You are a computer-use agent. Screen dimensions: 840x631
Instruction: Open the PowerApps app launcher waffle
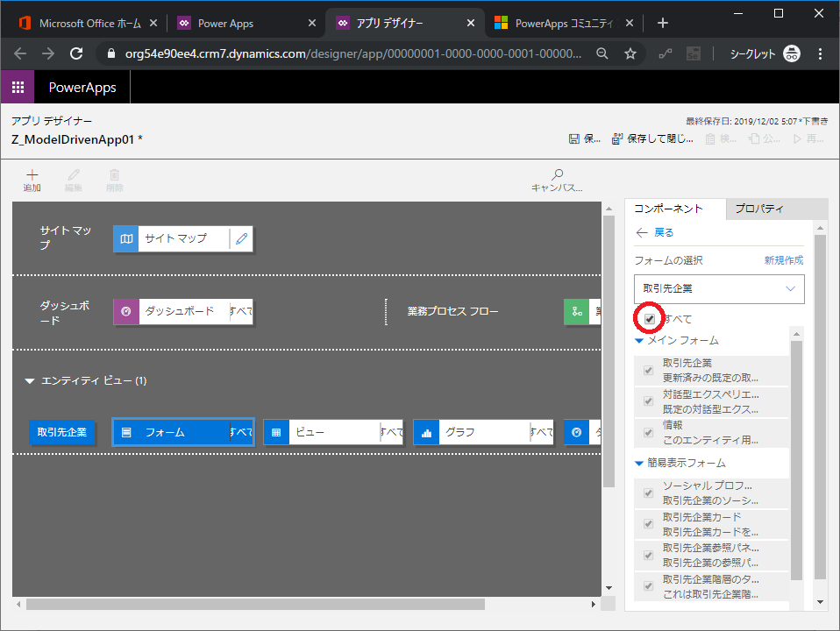pos(18,87)
